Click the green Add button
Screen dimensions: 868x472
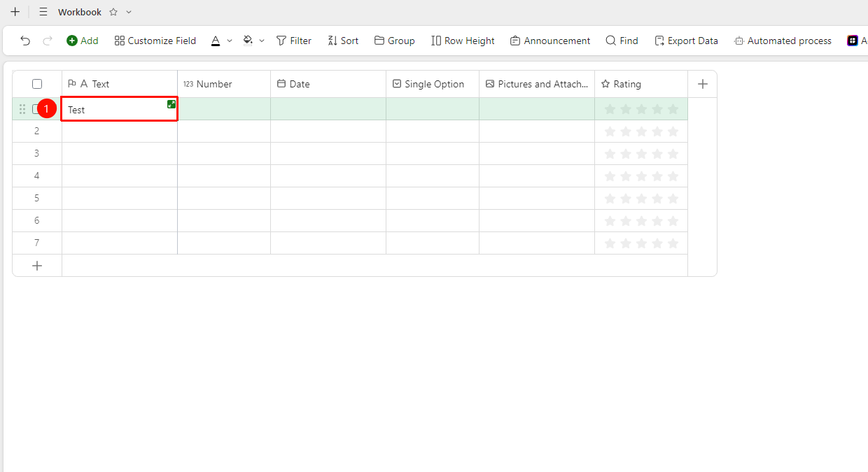(83, 41)
